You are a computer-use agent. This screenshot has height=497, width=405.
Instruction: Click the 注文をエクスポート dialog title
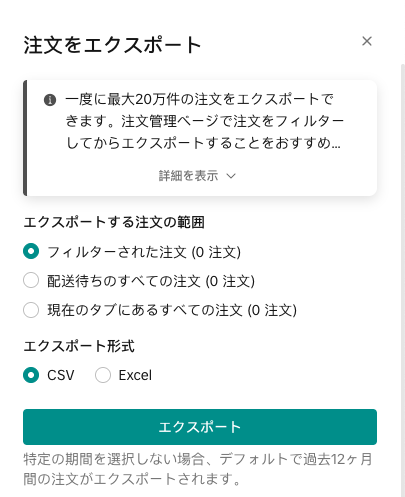coord(112,45)
